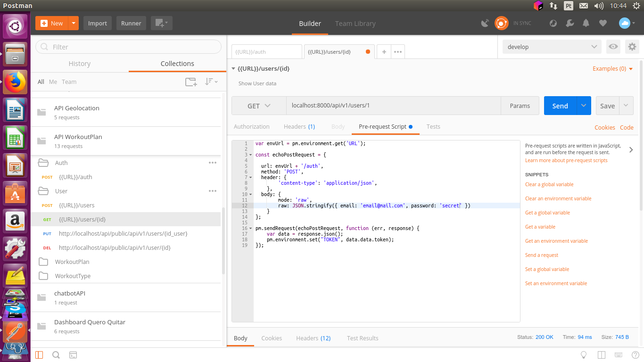Open the Save button dropdown arrow
644x362 pixels.
(x=626, y=106)
